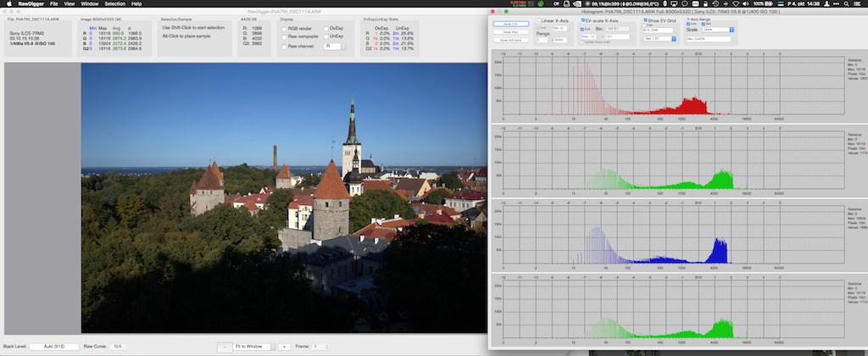
Task: Click the Black Level Auto (512) field
Action: [x=54, y=346]
